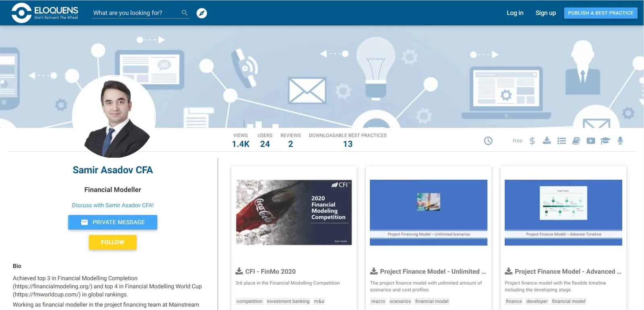The image size is (644, 310).
Task: Open the Unlimited Scenarios model thumbnail
Action: tap(429, 212)
